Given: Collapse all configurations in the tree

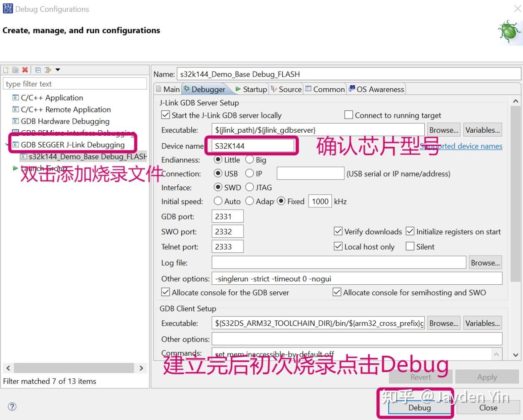Looking at the screenshot, I should click(x=38, y=70).
